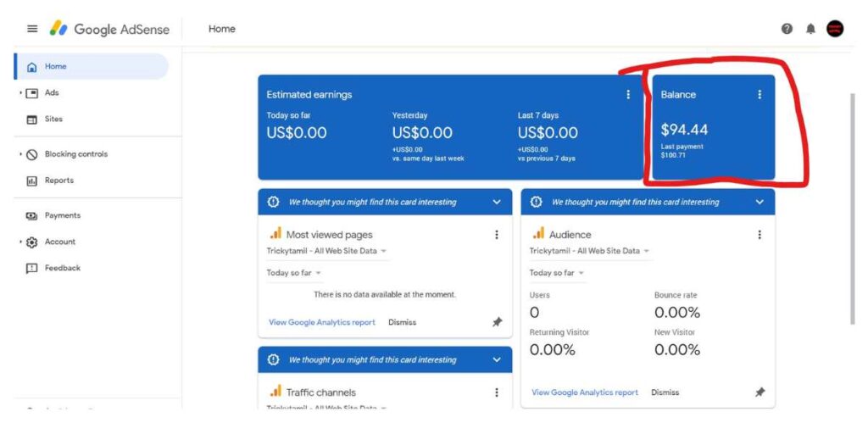
Task: Click the Reports chart icon
Action: [32, 181]
